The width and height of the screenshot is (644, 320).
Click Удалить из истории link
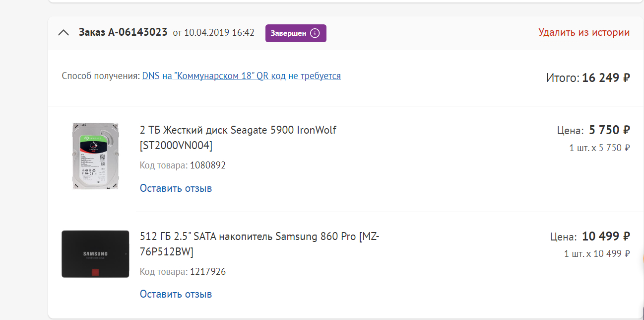tap(584, 33)
